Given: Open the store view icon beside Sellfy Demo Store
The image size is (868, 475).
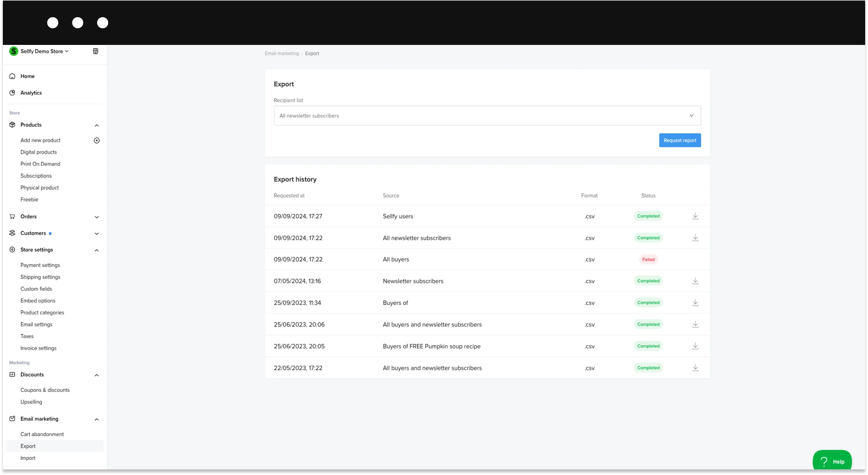Looking at the screenshot, I should 95,51.
